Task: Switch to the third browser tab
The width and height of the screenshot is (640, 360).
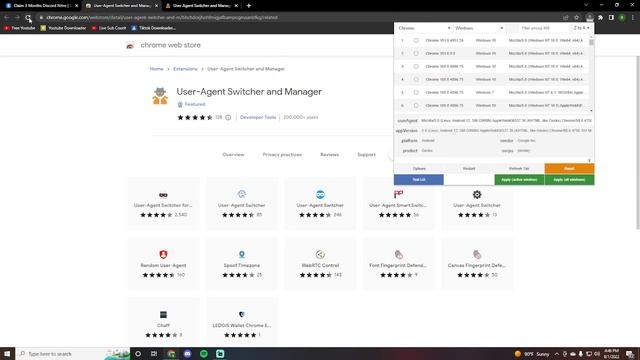Action: [202, 6]
